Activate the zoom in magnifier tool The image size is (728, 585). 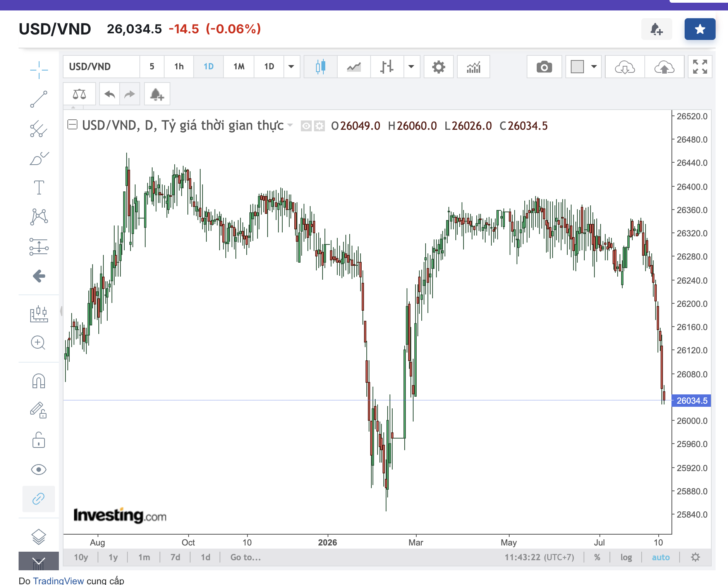38,342
